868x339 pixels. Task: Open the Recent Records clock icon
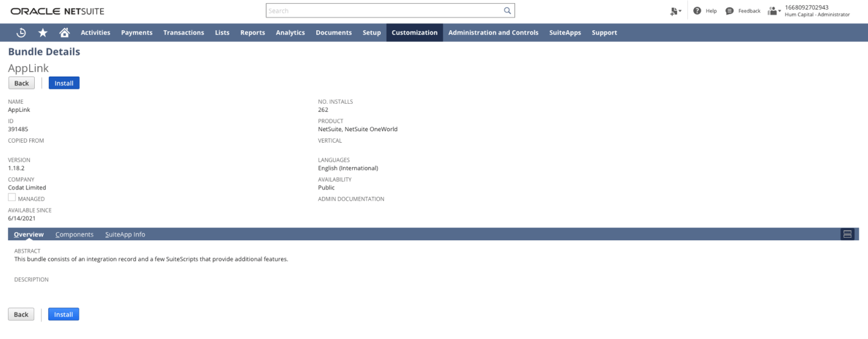point(21,33)
